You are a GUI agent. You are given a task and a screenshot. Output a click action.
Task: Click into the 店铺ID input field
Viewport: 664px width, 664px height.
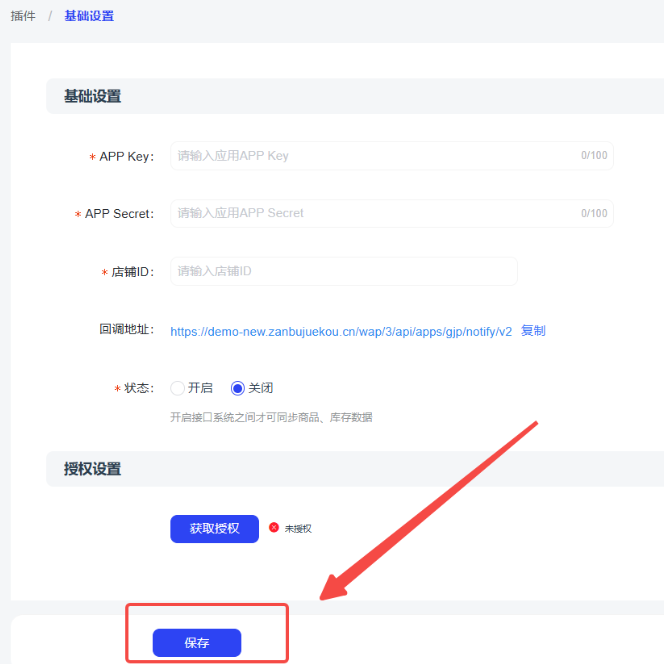pos(343,271)
